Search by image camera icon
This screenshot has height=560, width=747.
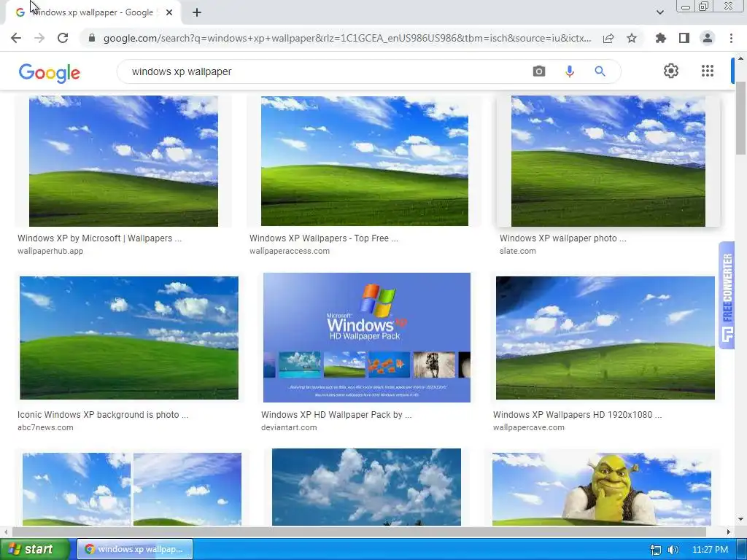[539, 71]
